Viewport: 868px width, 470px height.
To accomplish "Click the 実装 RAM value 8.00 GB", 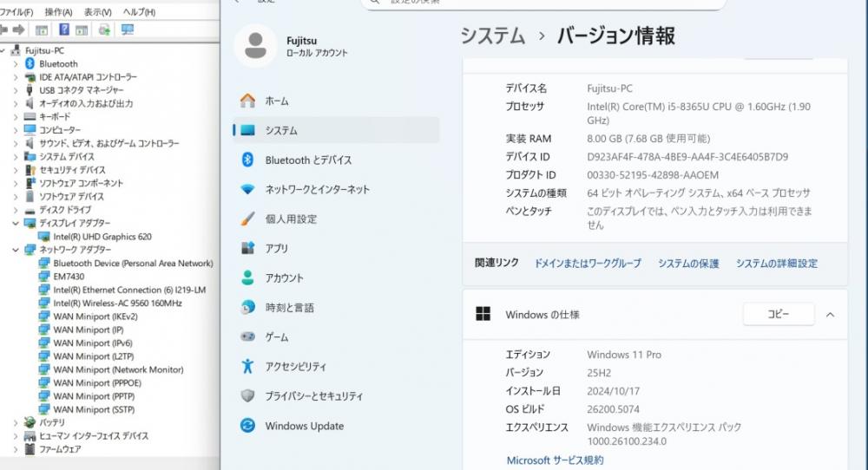I will click(x=648, y=138).
